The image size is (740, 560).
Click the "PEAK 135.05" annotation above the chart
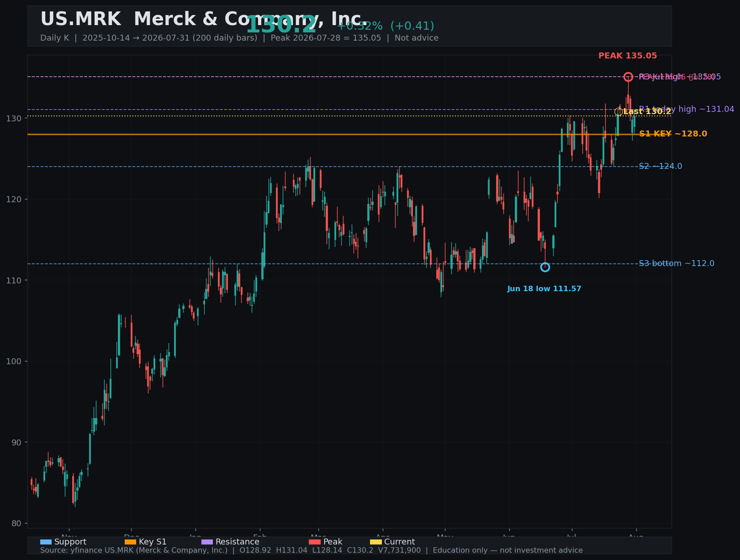(x=628, y=56)
